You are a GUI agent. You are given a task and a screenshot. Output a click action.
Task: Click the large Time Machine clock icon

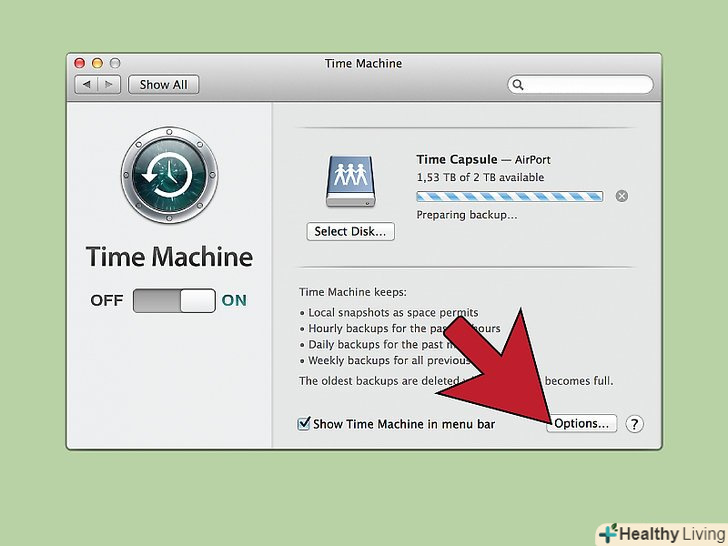[x=169, y=175]
